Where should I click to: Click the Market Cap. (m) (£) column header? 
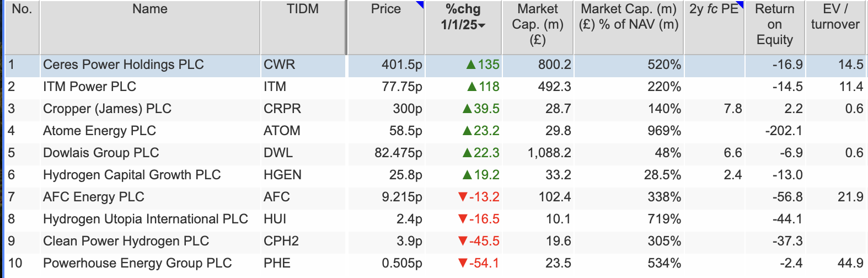coord(537,24)
